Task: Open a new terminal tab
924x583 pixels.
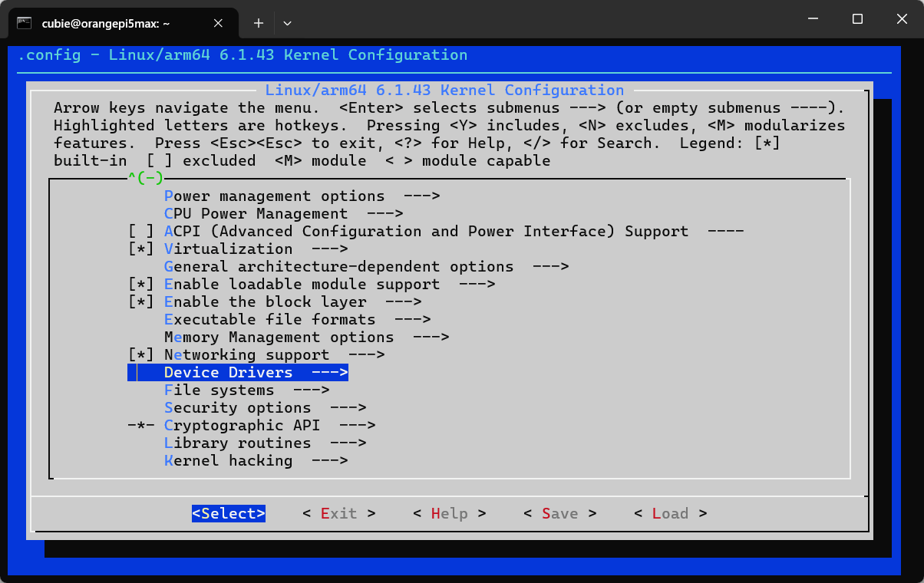Action: [x=259, y=23]
